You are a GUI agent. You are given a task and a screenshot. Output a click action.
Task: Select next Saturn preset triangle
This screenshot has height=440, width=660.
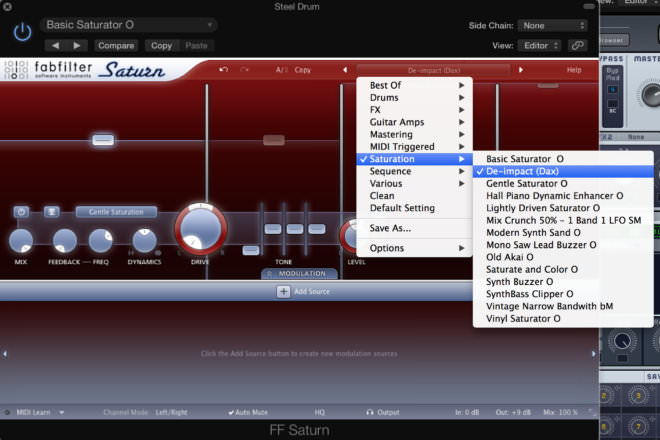tap(521, 70)
